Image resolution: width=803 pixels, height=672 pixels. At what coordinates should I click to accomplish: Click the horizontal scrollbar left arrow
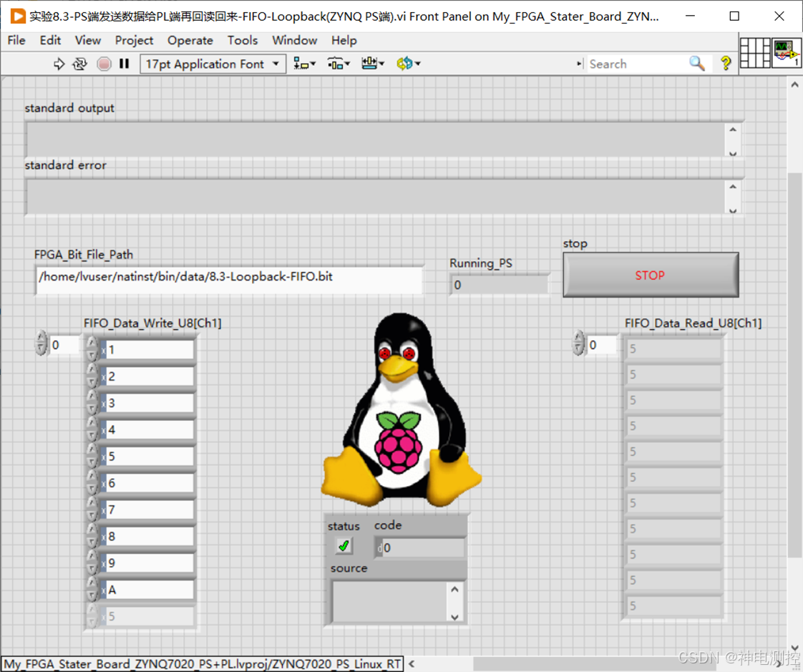412,664
